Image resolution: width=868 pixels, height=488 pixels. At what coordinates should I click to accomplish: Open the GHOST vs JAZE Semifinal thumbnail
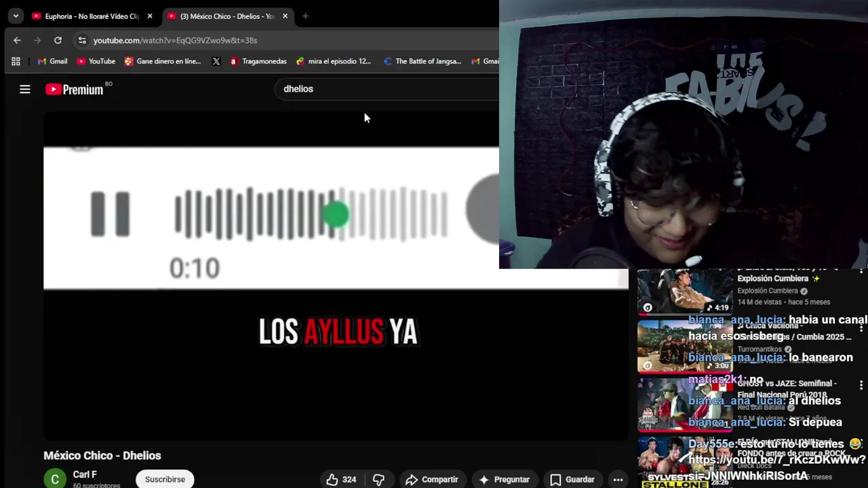pyautogui.click(x=685, y=404)
